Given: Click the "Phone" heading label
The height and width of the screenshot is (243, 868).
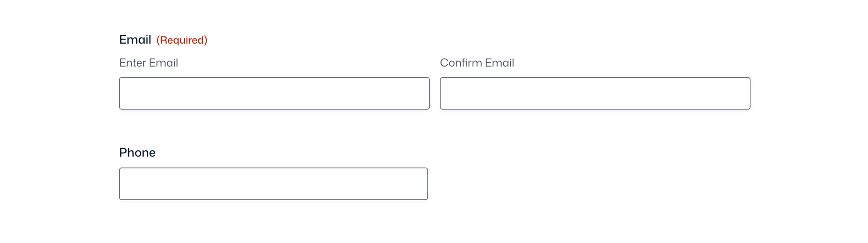Looking at the screenshot, I should tap(137, 153).
